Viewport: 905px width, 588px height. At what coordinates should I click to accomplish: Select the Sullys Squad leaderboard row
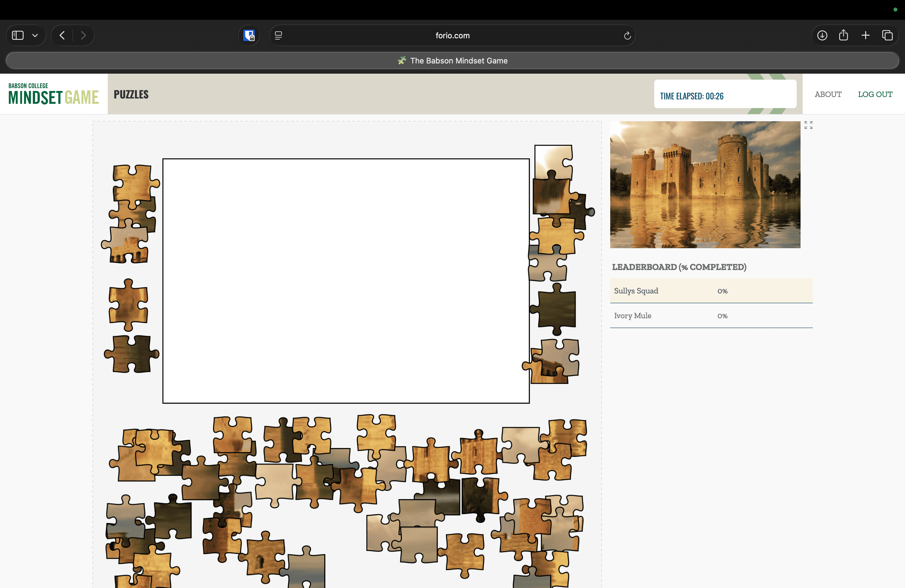[711, 291]
